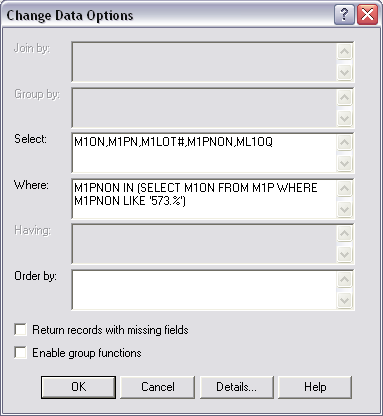Click the Where field scroll up arrow

click(x=345, y=188)
